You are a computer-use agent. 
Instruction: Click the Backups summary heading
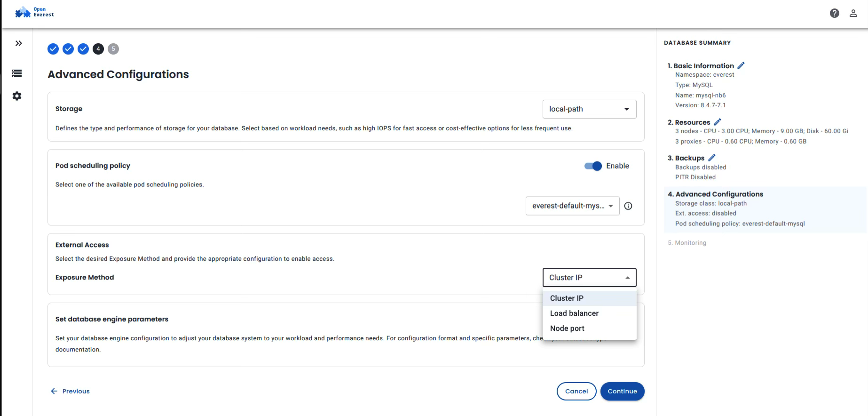click(686, 158)
